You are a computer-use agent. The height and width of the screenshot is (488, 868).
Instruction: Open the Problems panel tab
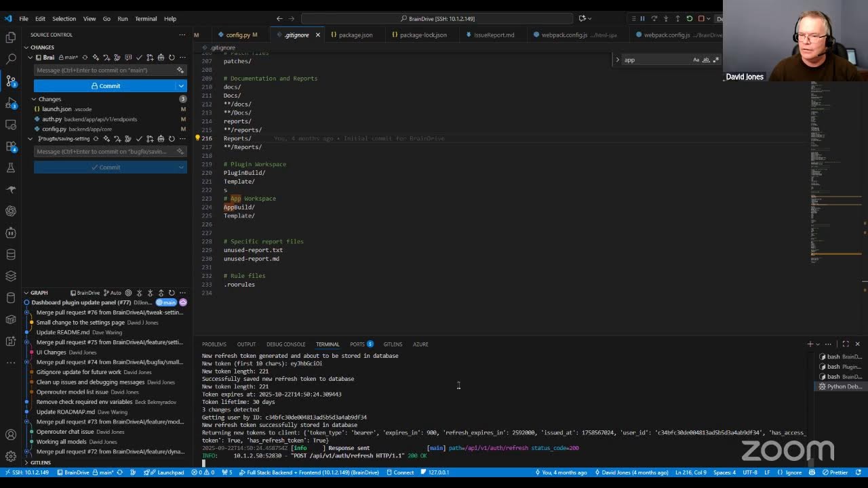point(214,344)
